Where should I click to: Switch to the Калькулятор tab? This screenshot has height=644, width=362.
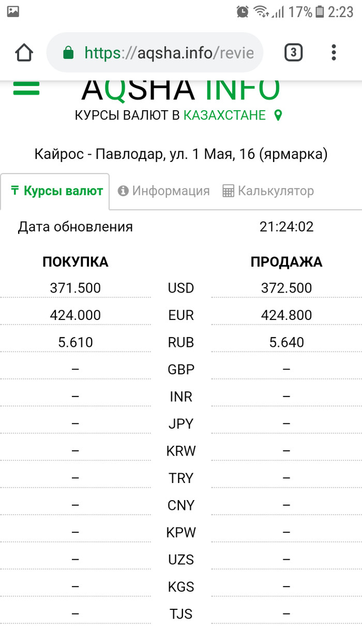point(268,191)
